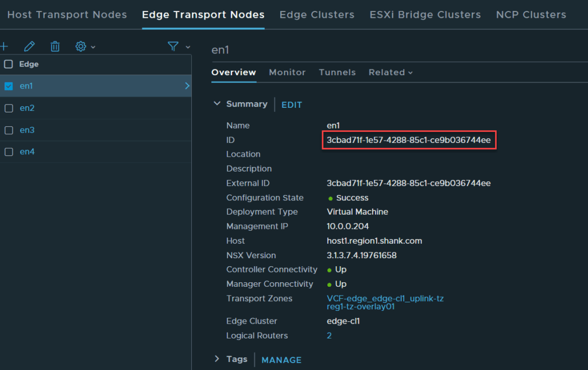Click the Host value host1.region1.shank.com
This screenshot has height=370, width=588.
tap(374, 241)
